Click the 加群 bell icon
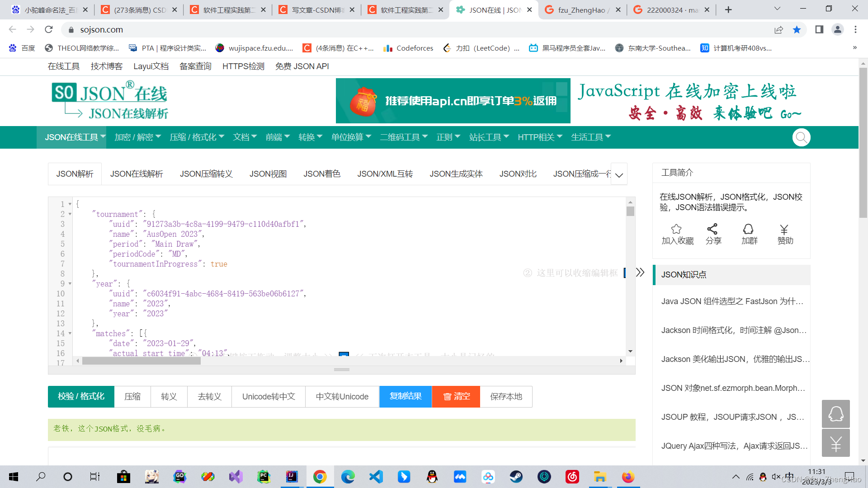Viewport: 868px width, 488px height. 748,229
